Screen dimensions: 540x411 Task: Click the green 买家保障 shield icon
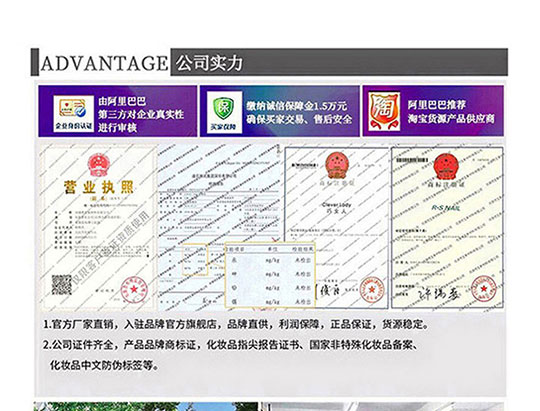pos(224,112)
